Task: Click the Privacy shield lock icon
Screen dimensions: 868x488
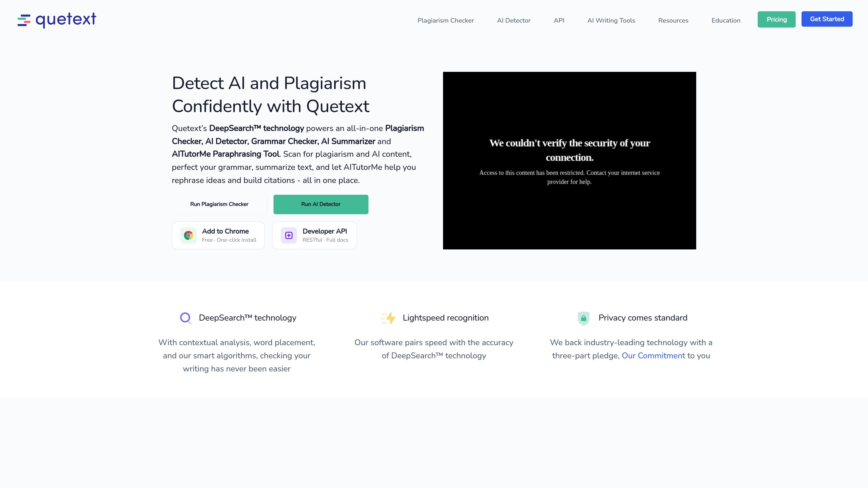Action: (584, 318)
